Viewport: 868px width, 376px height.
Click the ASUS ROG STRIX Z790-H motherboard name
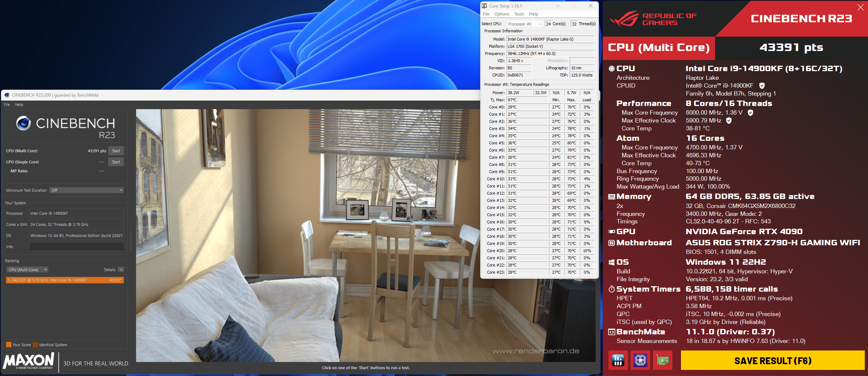tap(773, 243)
